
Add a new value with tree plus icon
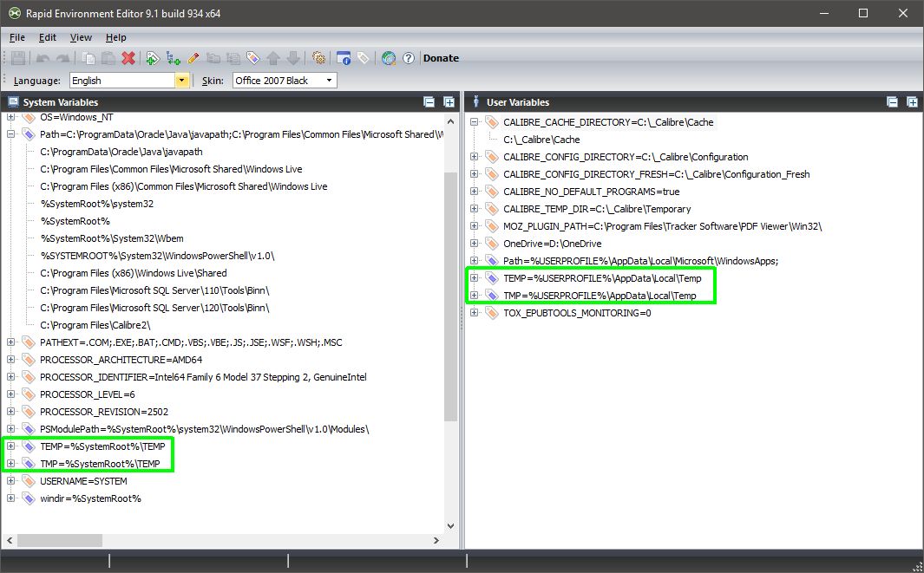click(x=173, y=58)
